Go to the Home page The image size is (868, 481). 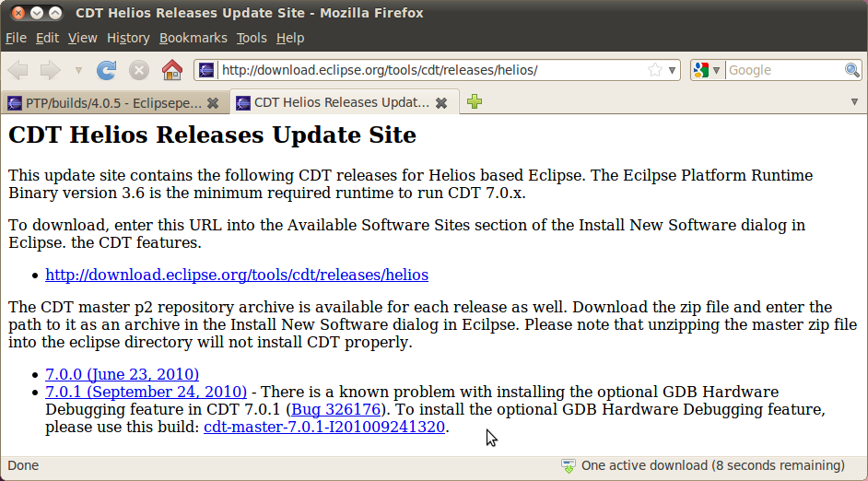click(172, 70)
